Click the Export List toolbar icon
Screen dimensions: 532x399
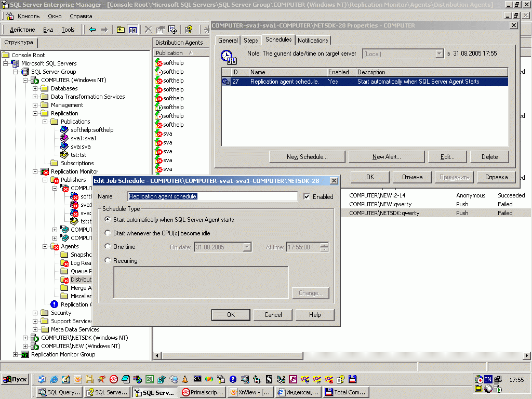[x=172, y=30]
